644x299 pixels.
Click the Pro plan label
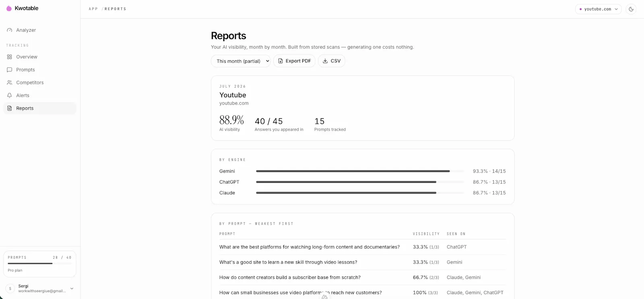[15, 270]
